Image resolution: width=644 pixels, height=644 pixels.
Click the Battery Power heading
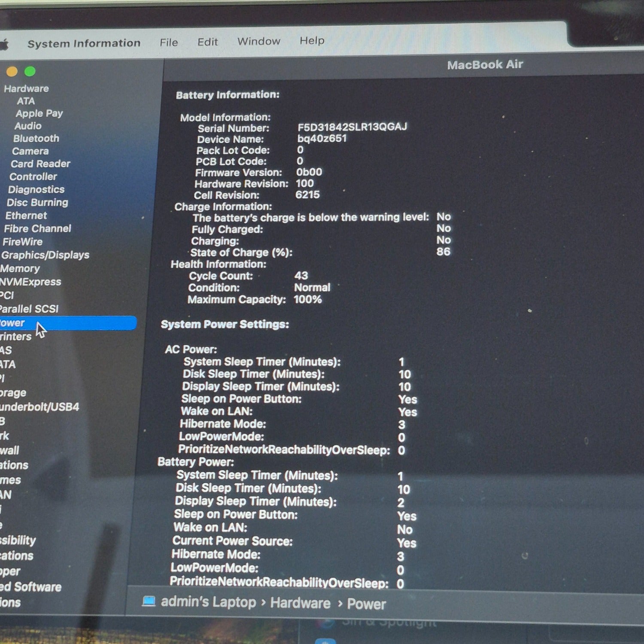point(196,462)
